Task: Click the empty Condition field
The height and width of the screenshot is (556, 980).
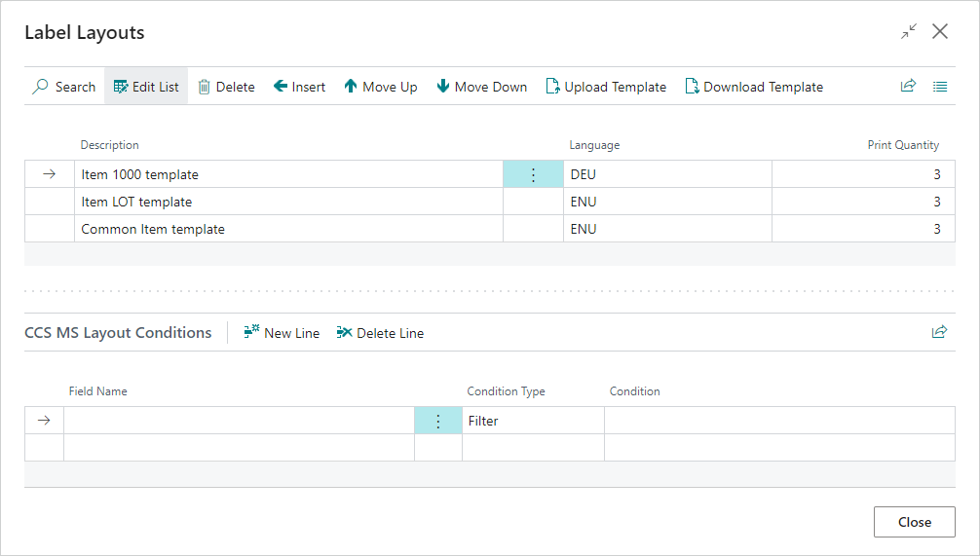Action: click(777, 421)
